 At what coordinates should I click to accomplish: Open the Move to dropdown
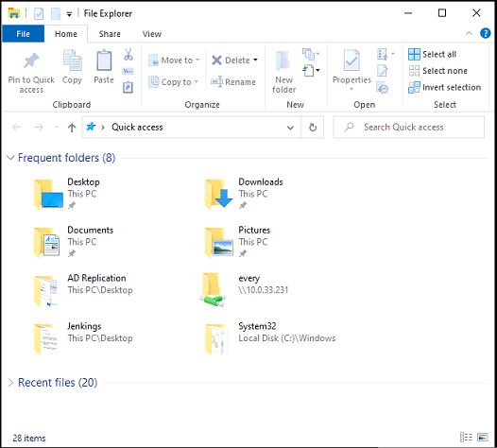point(174,60)
